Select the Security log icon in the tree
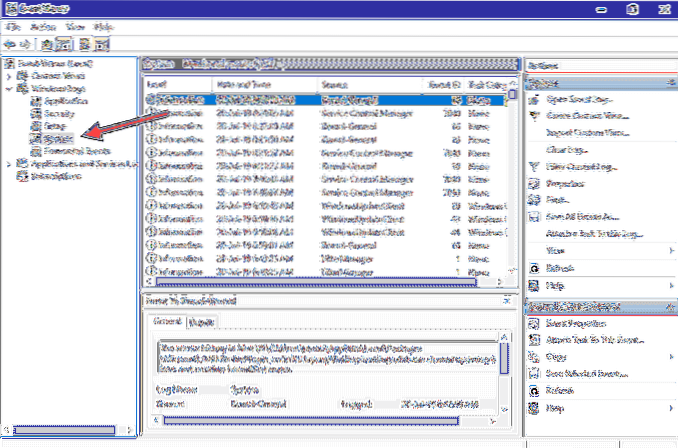The image size is (678, 448). pyautogui.click(x=34, y=114)
